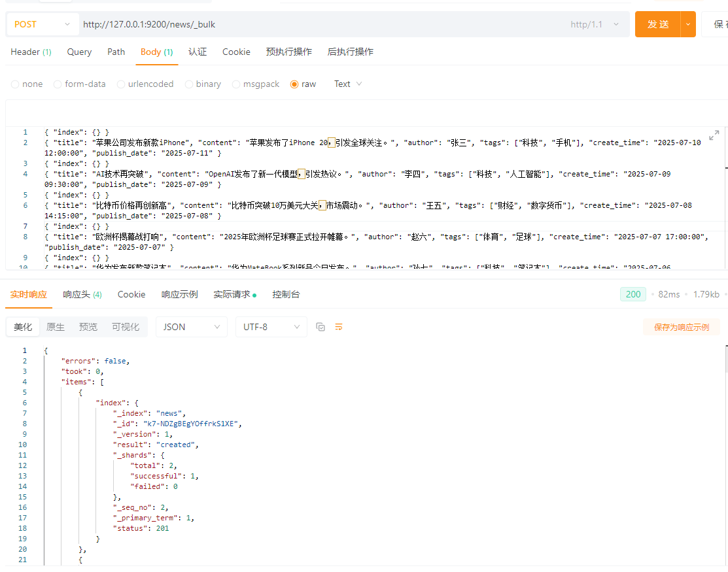Open the request Cookie tab
Image resolution: width=728 pixels, height=572 pixels.
coord(236,52)
